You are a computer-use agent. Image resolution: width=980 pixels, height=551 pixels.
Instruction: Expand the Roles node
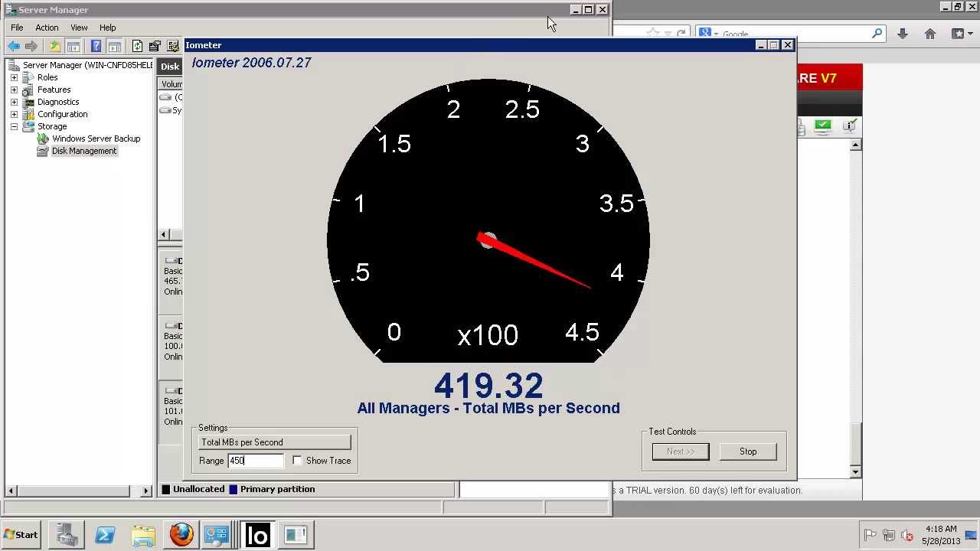(14, 77)
